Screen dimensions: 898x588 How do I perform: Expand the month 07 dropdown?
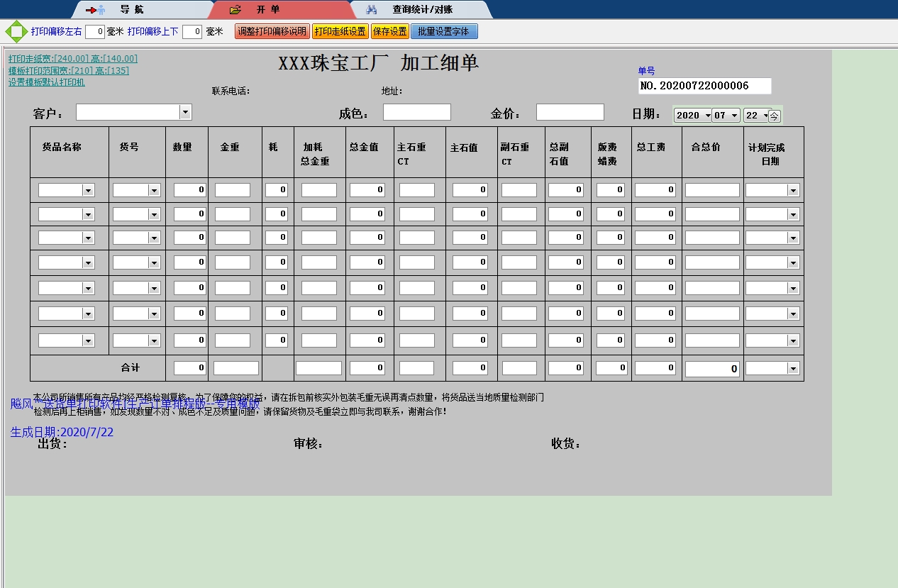tap(733, 116)
